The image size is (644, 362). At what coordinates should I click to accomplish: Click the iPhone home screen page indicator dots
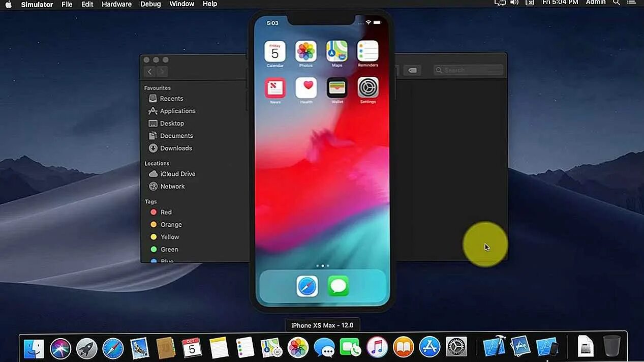pyautogui.click(x=322, y=265)
